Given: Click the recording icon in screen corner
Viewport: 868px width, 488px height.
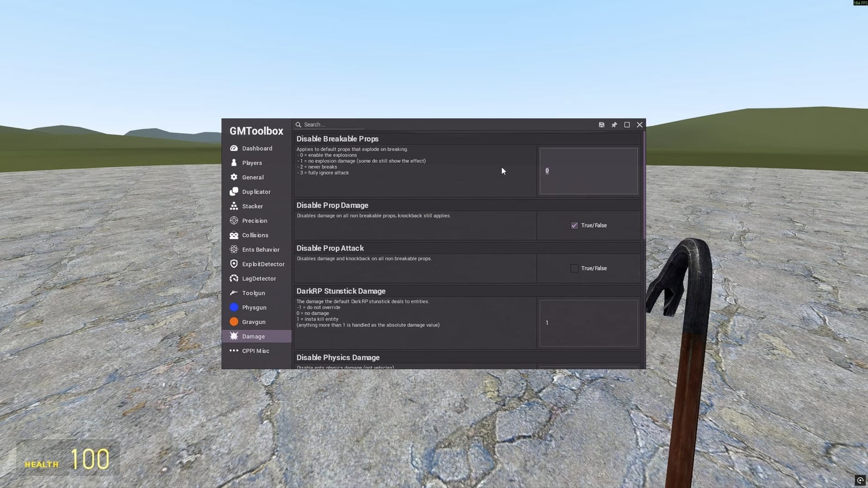Looking at the screenshot, I should (x=860, y=480).
